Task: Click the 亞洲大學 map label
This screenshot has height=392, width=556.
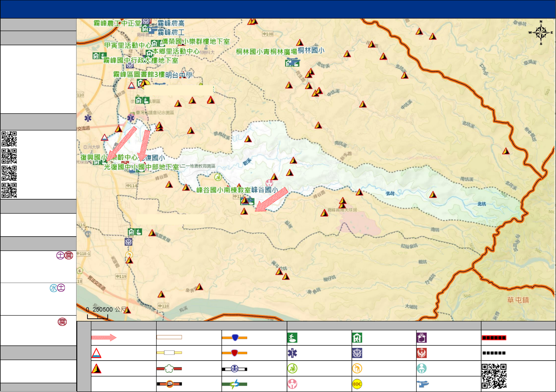Action: (91, 147)
